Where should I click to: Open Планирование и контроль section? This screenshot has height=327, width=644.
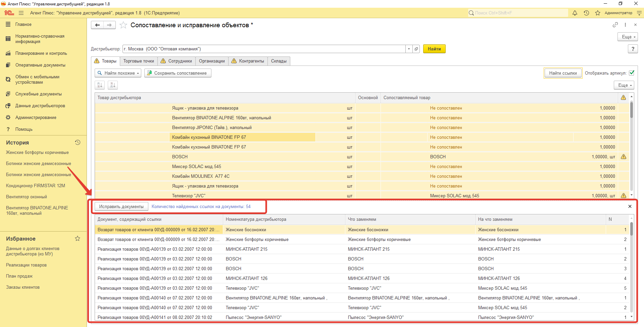click(41, 53)
